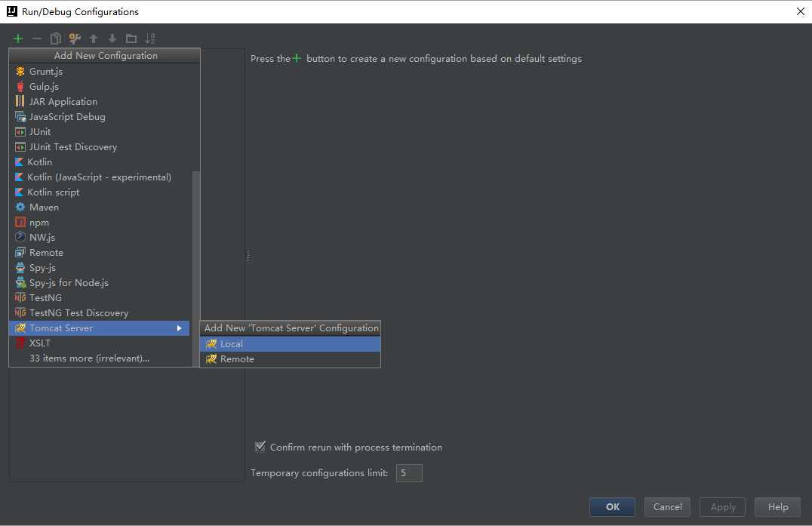Click the Add New Configuration popup header
The height and width of the screenshot is (526, 812).
click(x=105, y=55)
